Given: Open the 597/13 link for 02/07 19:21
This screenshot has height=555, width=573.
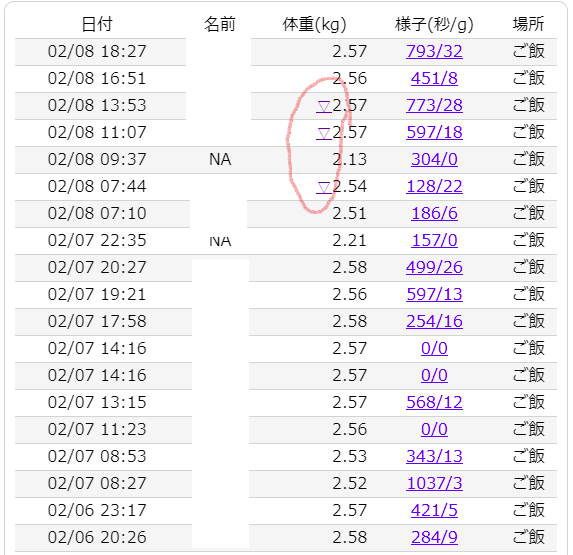Looking at the screenshot, I should 434,294.
